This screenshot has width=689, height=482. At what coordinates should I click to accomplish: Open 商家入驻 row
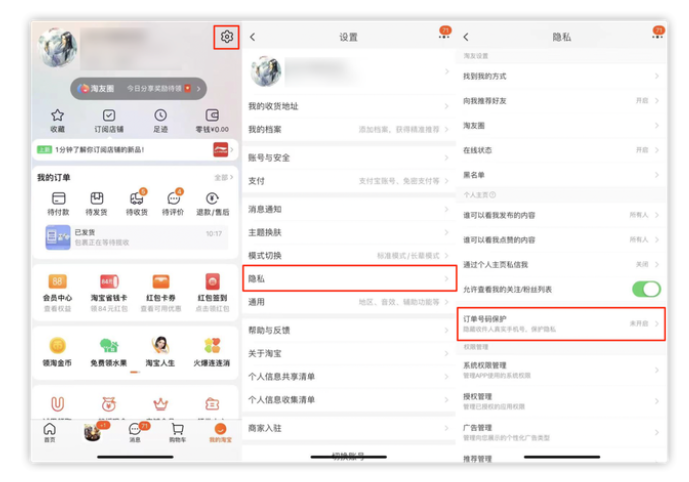[349, 428]
